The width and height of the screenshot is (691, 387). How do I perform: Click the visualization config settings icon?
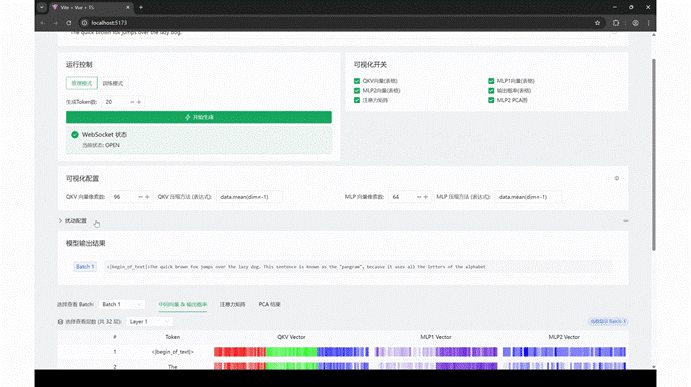[617, 179]
